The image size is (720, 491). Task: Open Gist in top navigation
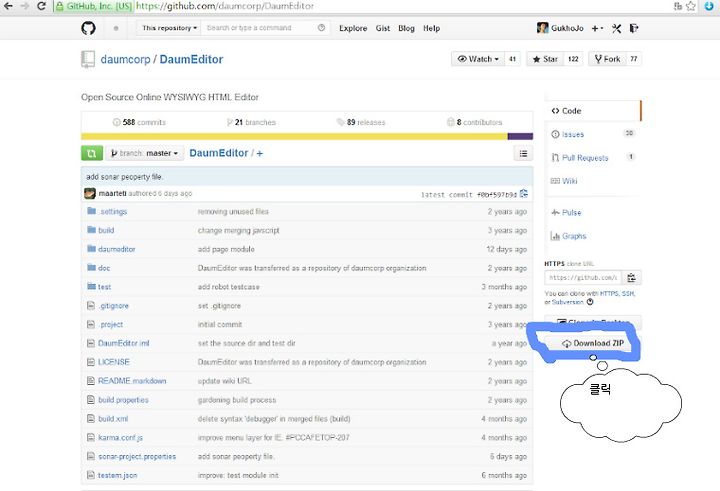click(382, 28)
